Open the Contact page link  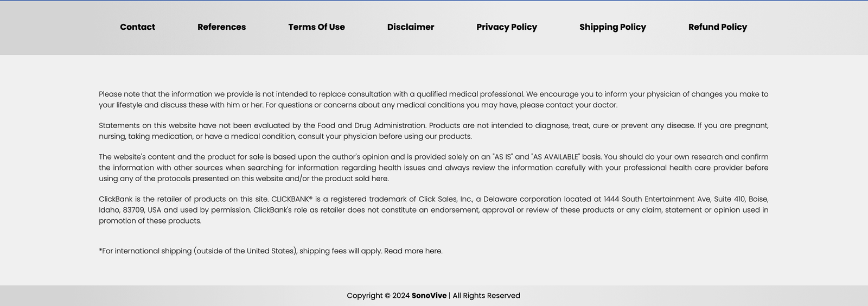point(137,27)
